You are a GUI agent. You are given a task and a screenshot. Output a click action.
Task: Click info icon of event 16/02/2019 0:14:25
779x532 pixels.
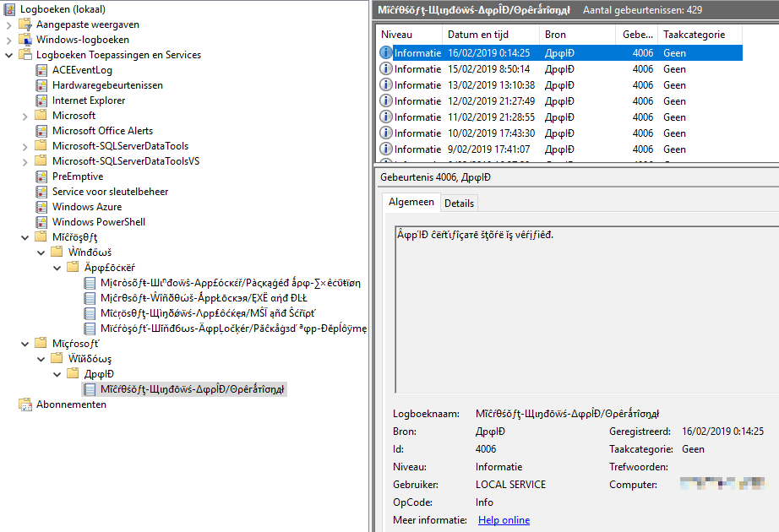pos(385,52)
